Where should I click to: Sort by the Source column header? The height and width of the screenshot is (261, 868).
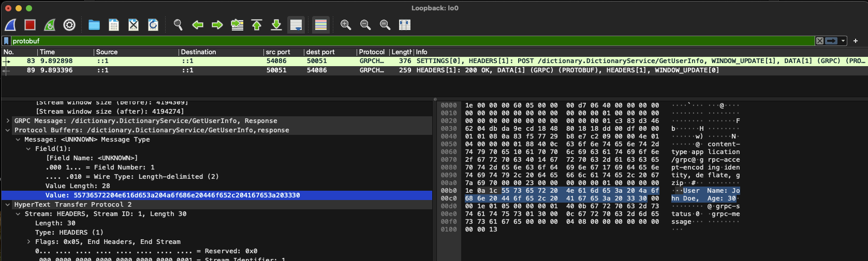(x=136, y=52)
